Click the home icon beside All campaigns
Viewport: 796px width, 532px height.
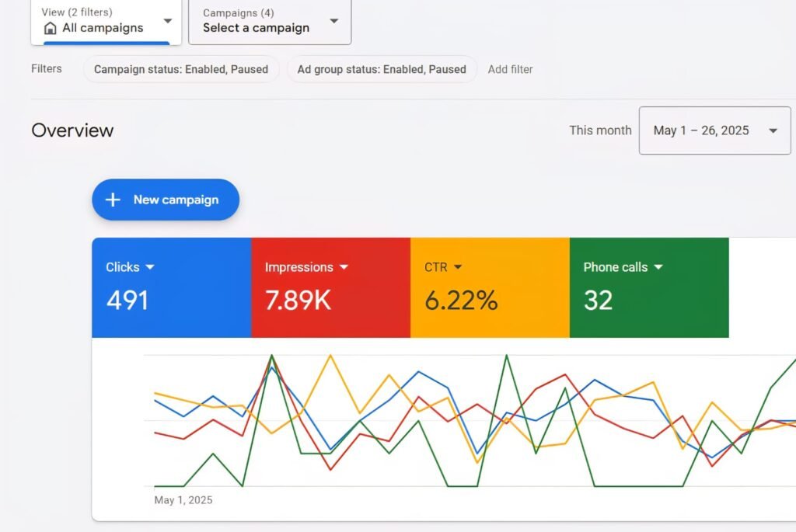coord(51,29)
